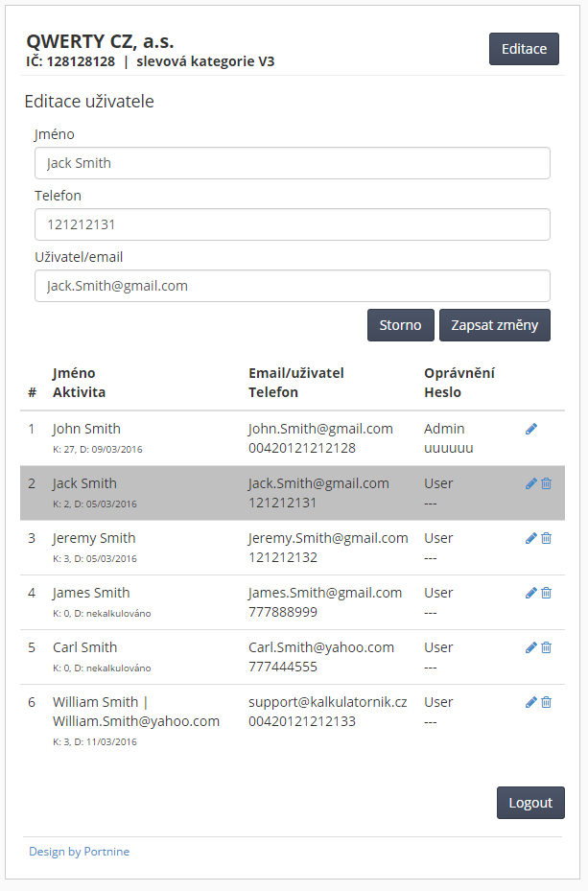Image resolution: width=588 pixels, height=891 pixels.
Task: Delete William Smith using trash icon
Action: pos(547,702)
